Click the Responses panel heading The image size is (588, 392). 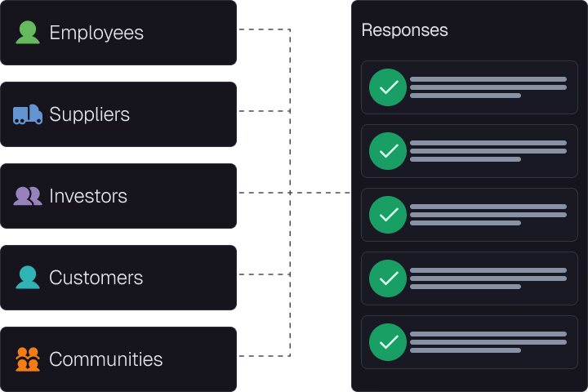pos(404,30)
